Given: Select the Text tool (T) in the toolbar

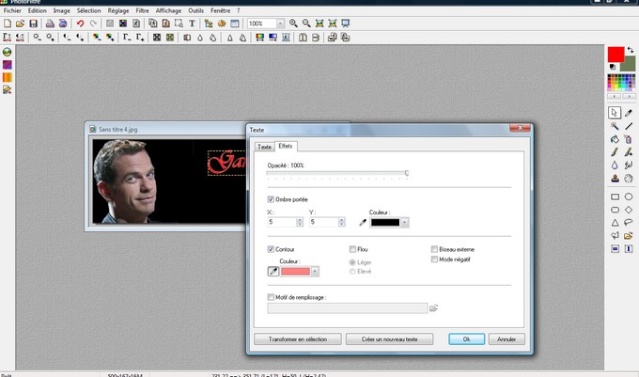Looking at the screenshot, I should [192, 24].
